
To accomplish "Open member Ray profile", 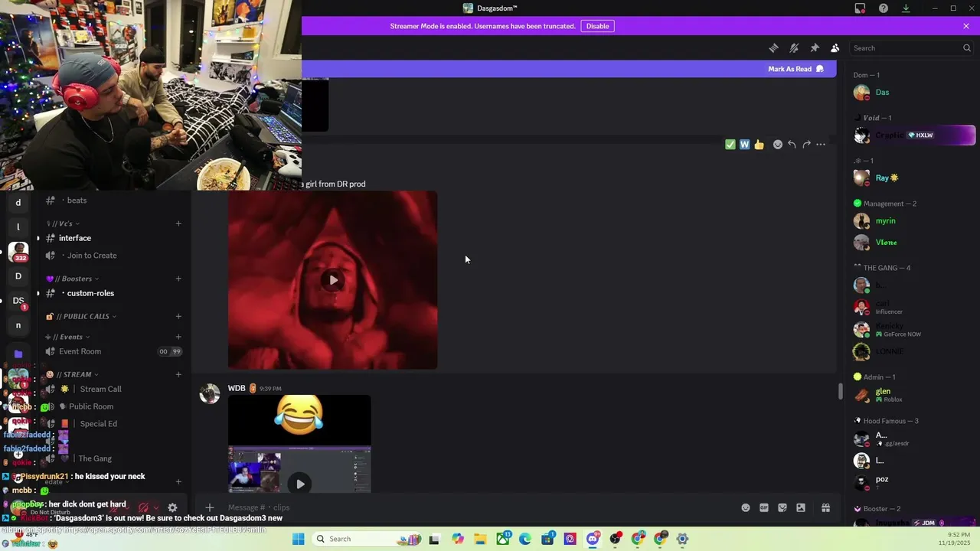I will click(x=911, y=178).
